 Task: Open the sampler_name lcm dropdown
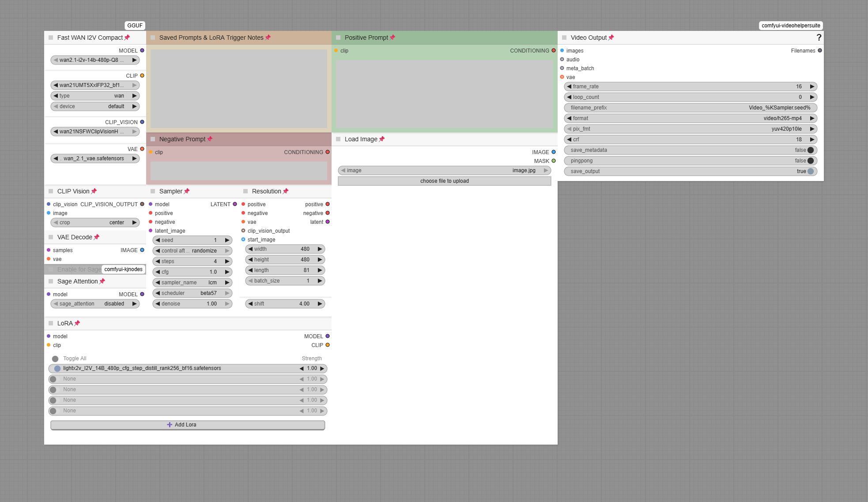pyautogui.click(x=192, y=283)
